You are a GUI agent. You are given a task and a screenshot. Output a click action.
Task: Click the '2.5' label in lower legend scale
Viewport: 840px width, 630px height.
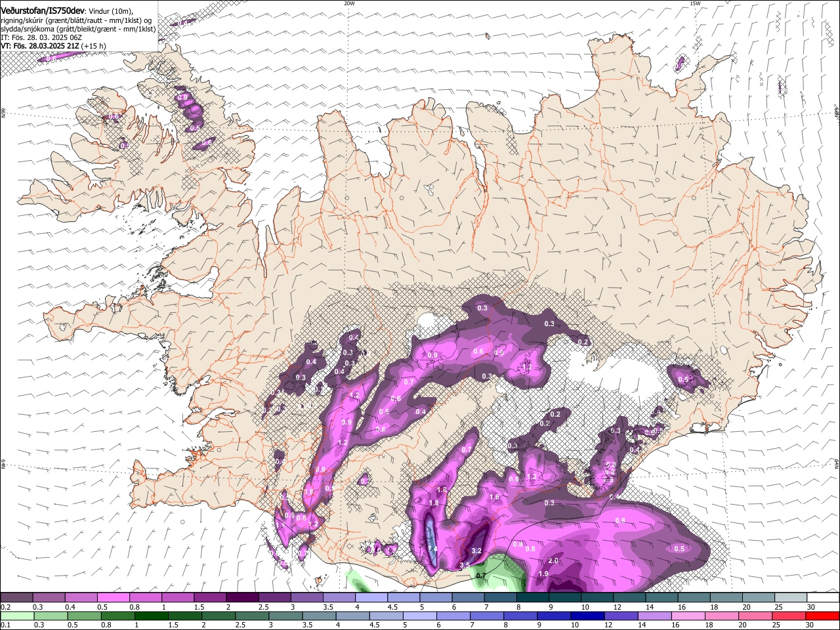(239, 625)
